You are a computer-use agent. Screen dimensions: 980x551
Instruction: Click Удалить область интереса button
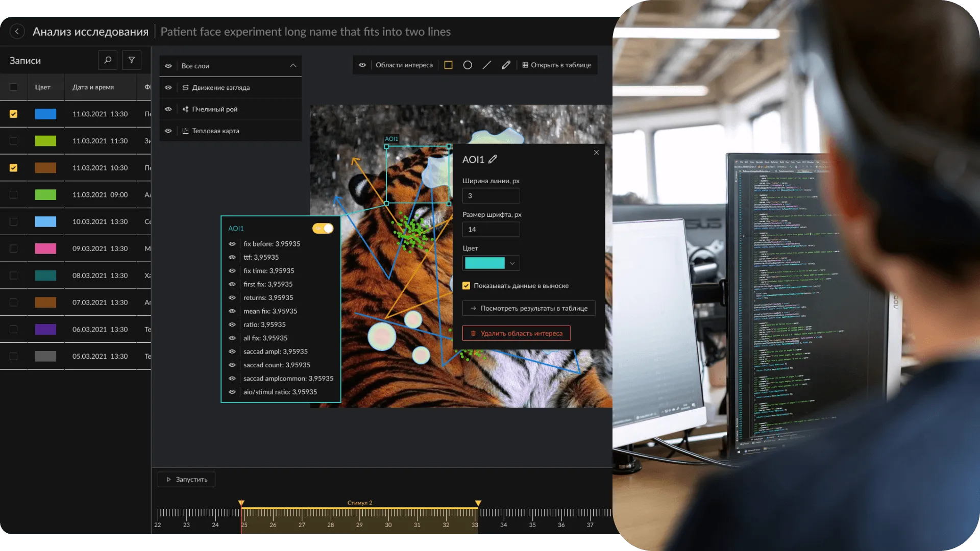[516, 333]
